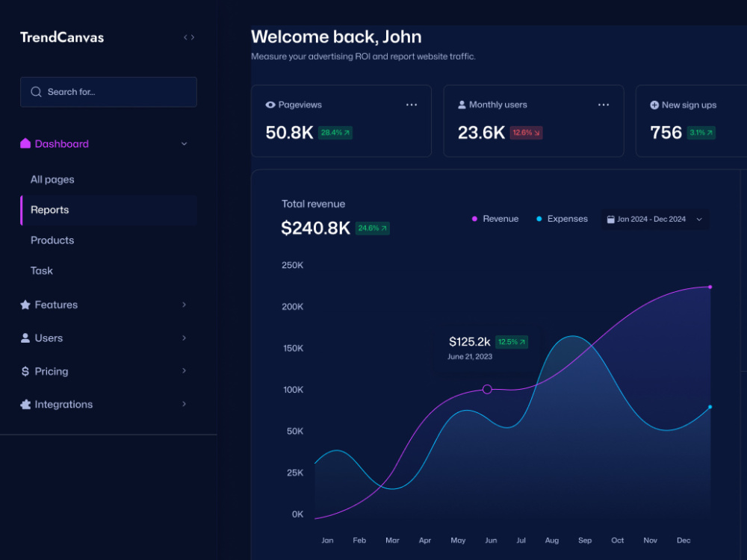Click the 0K y-axis label

click(x=297, y=514)
